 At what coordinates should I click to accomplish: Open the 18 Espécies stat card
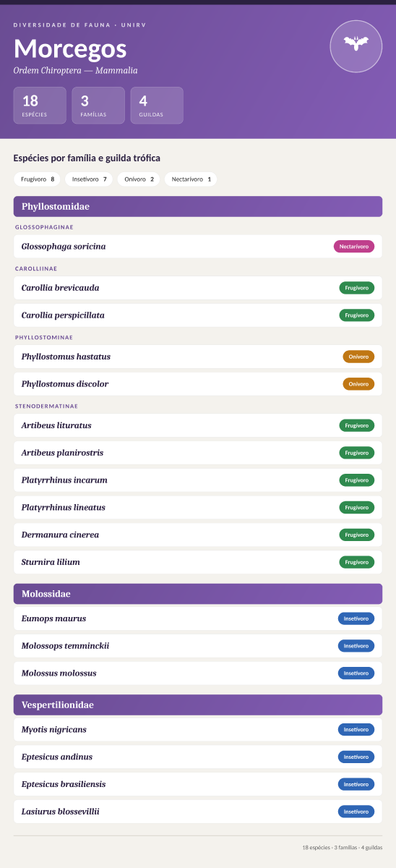coord(40,106)
